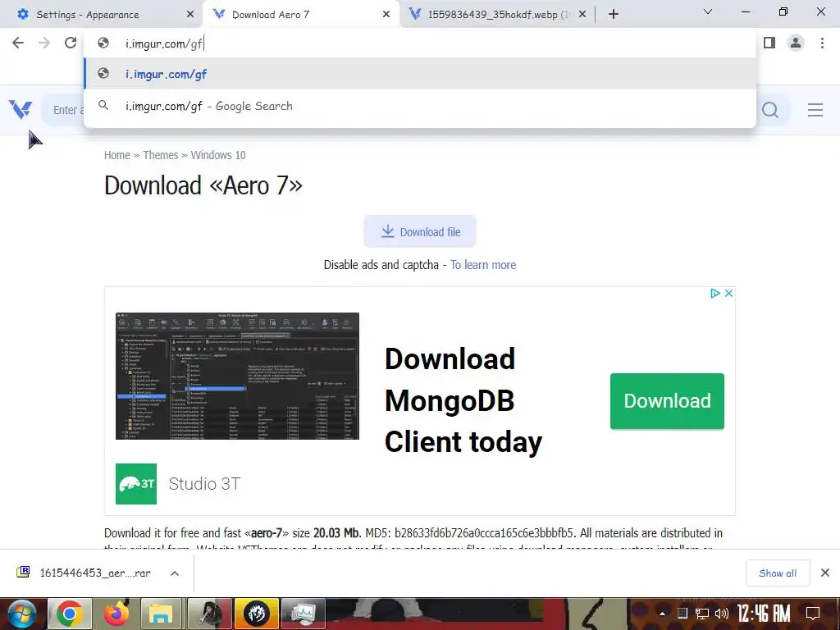Open Chrome's three-dot menu

pos(822,43)
